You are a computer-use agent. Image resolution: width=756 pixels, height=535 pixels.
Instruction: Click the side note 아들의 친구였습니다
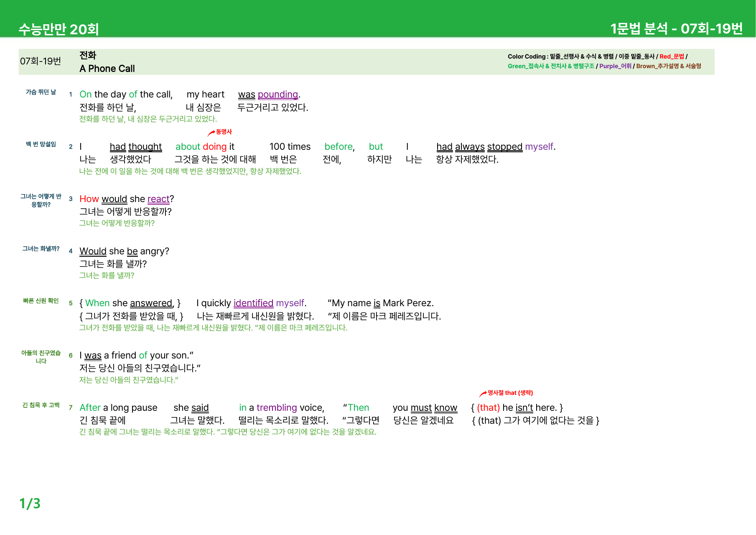tap(41, 357)
